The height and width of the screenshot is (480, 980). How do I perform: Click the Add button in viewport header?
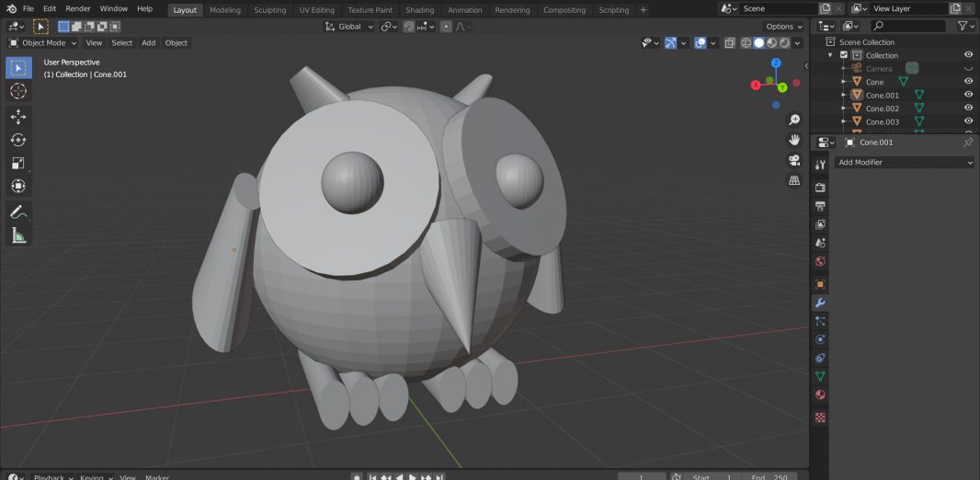click(148, 43)
